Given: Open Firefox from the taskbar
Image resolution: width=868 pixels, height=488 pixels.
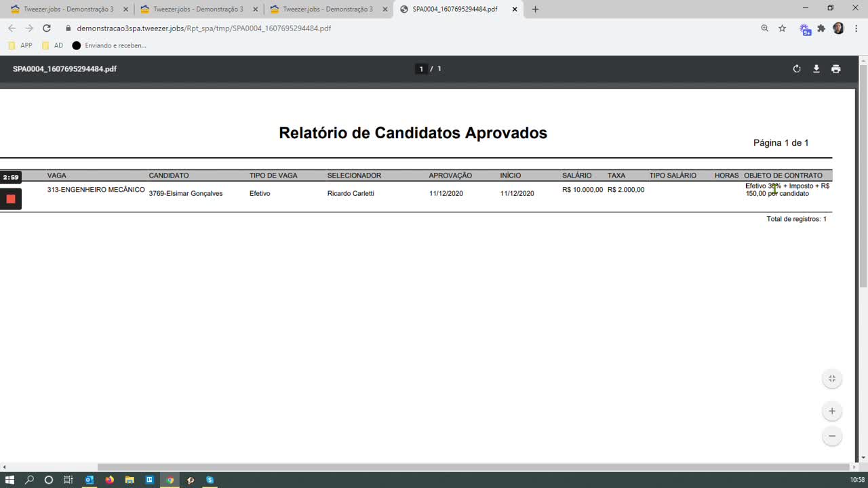Looking at the screenshot, I should 109,480.
